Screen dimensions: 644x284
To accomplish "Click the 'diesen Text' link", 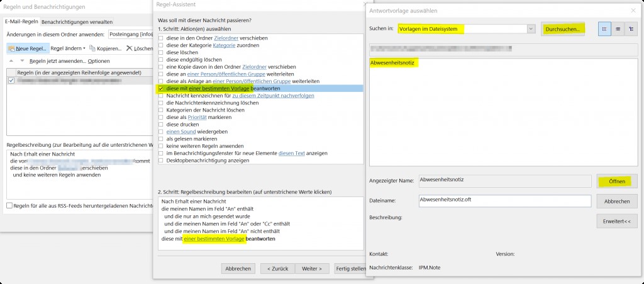I will 292,153.
